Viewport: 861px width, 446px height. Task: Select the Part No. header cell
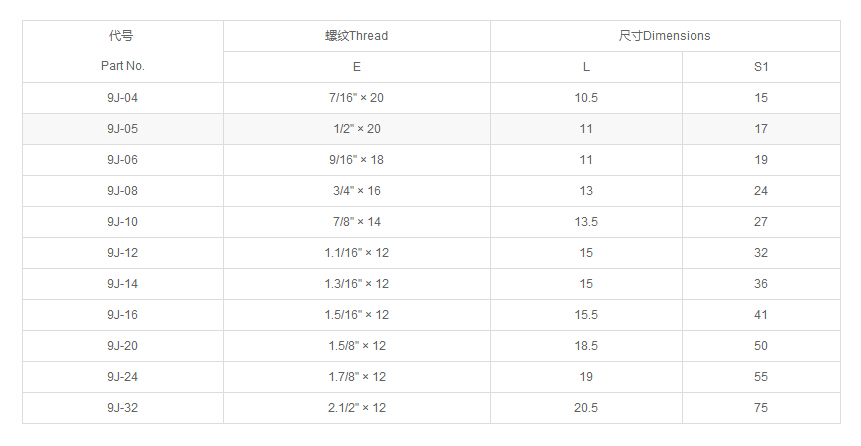(x=122, y=66)
